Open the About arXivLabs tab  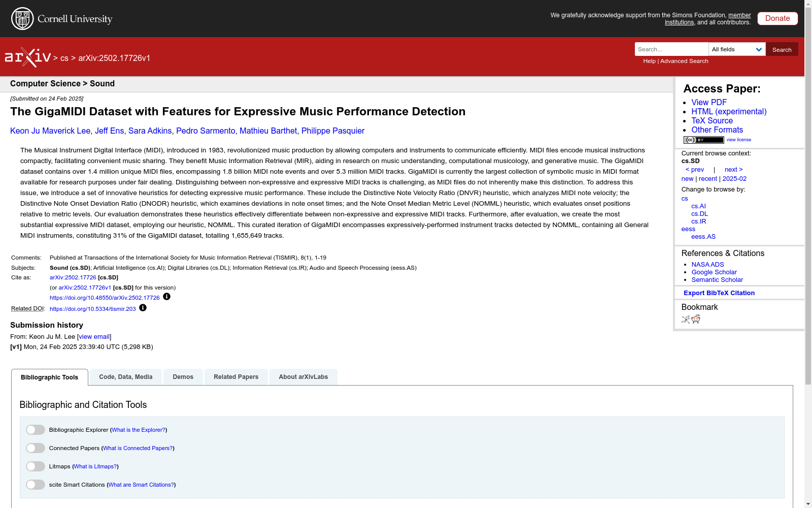coord(303,377)
